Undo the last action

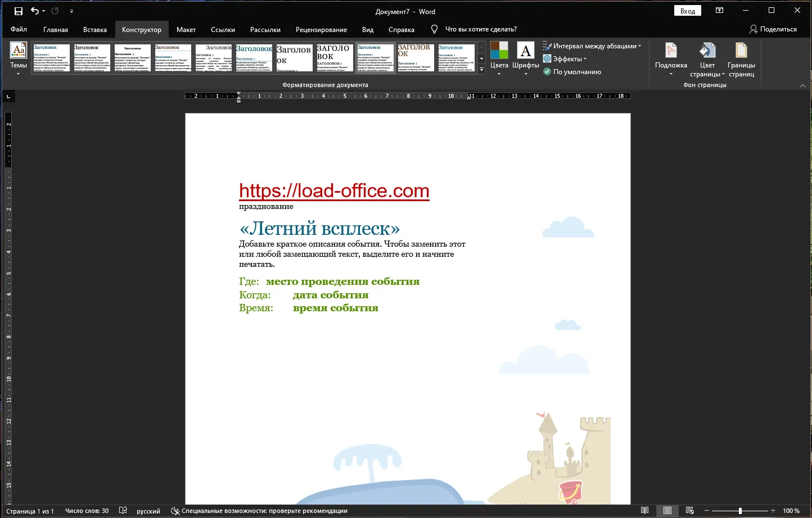coord(35,11)
